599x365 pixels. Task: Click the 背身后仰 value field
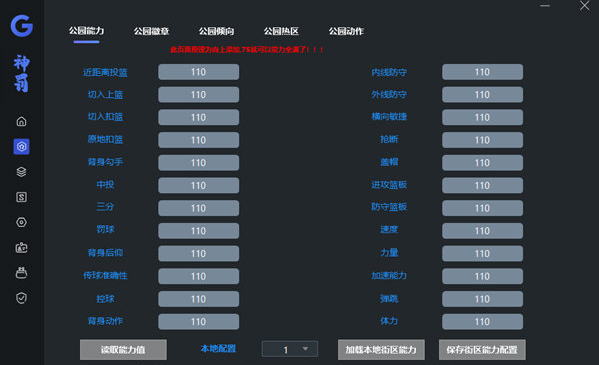pyautogui.click(x=199, y=253)
